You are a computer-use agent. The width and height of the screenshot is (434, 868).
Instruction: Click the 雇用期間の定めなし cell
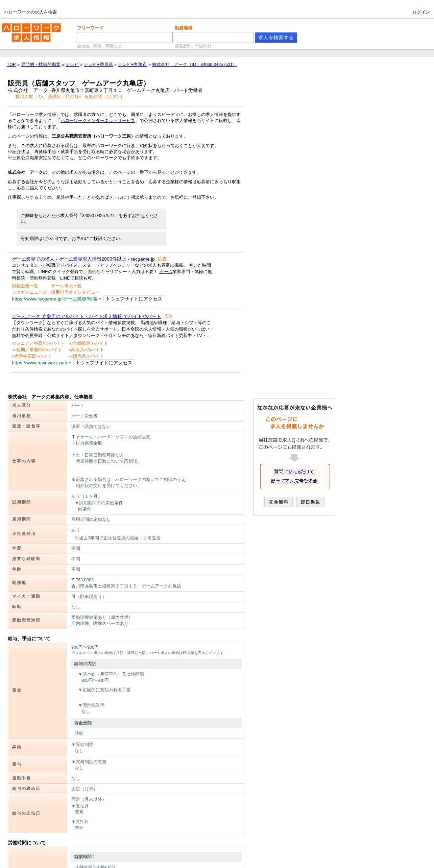coord(156,520)
